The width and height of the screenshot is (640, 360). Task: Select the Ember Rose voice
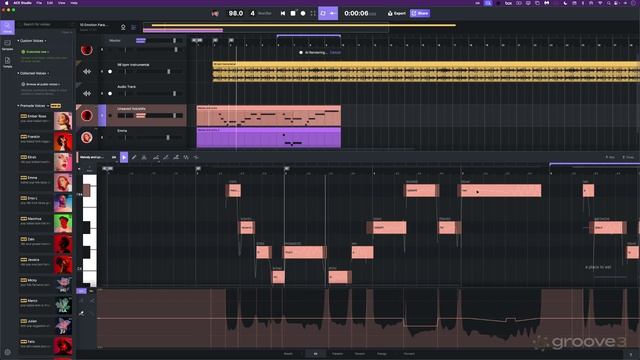click(x=46, y=120)
